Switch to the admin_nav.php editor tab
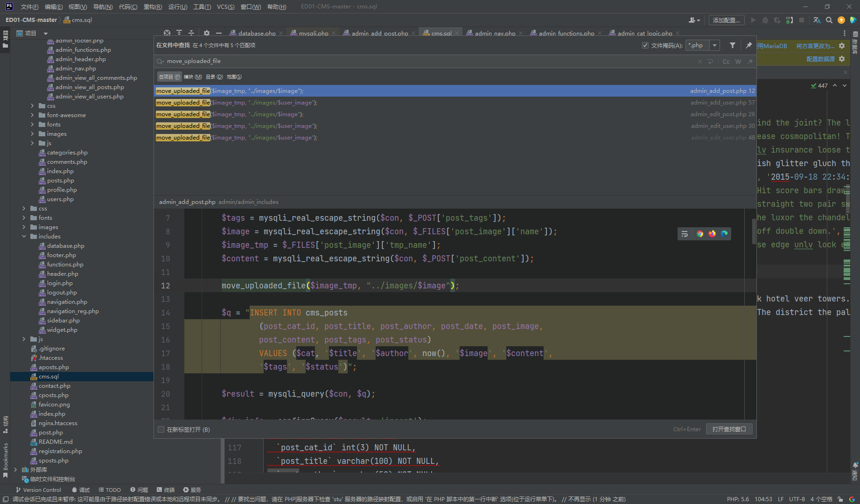 point(495,33)
